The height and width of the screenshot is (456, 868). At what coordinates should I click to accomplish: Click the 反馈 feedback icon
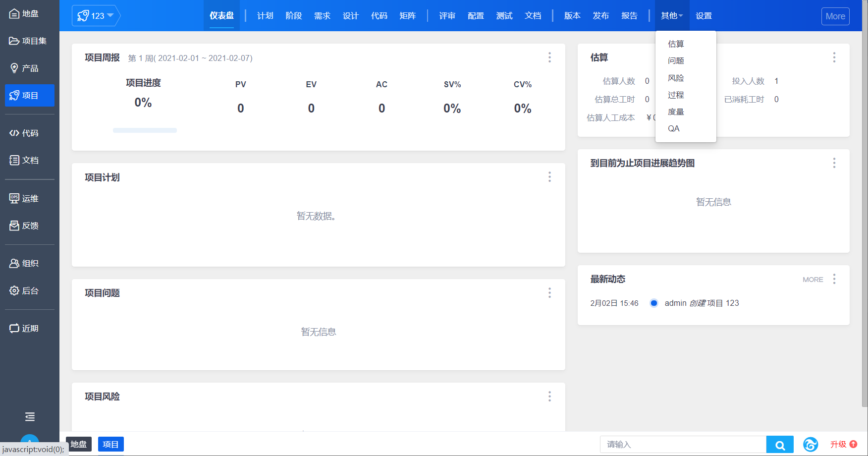coord(14,226)
